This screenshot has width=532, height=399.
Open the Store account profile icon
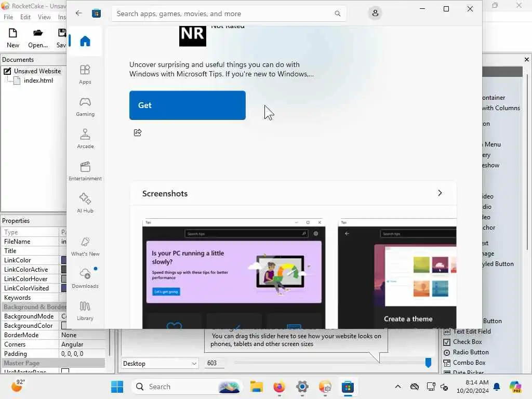pyautogui.click(x=375, y=13)
